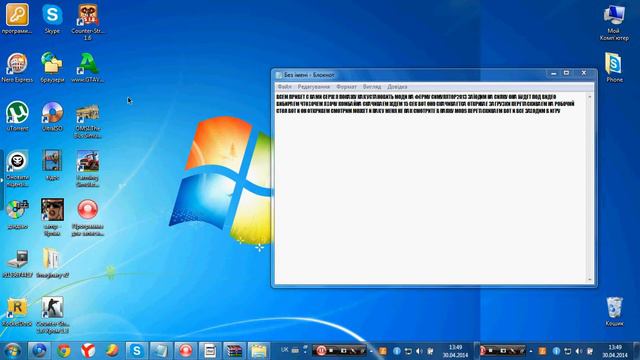The width and height of the screenshot is (640, 360).
Task: Launch the red record button desktop program
Action: pyautogui.click(x=87, y=218)
